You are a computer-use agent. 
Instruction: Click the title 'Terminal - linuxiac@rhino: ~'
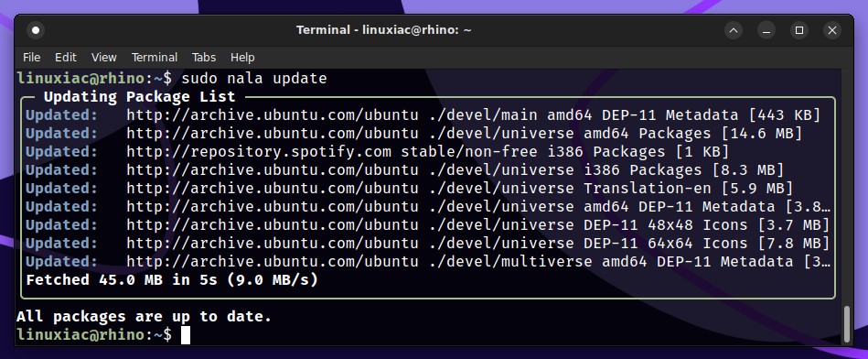tap(383, 30)
